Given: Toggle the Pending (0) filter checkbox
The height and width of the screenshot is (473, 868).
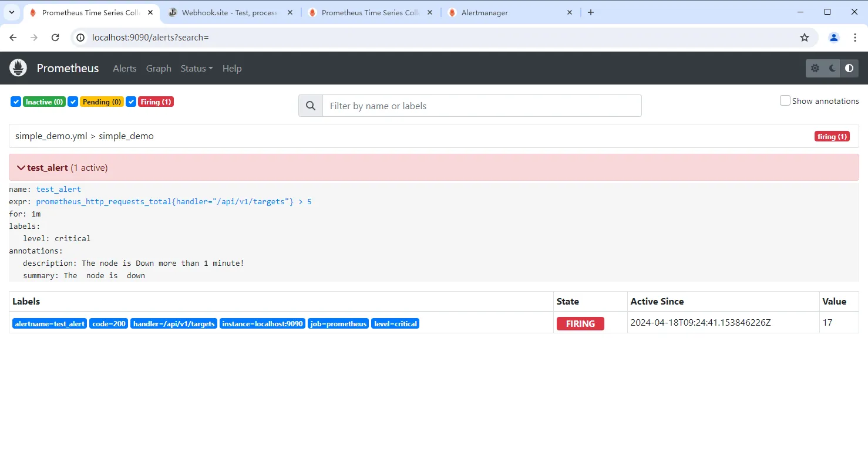Looking at the screenshot, I should pos(73,102).
